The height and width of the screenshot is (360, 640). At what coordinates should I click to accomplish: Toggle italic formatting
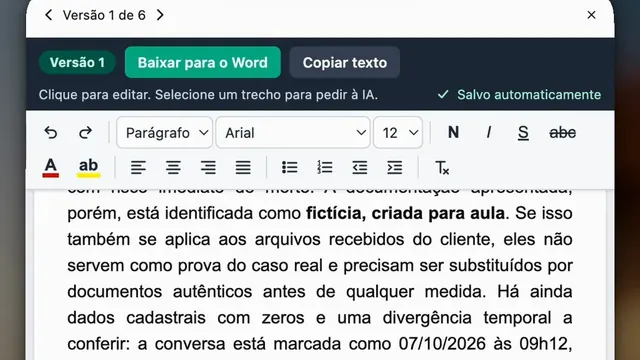point(489,133)
